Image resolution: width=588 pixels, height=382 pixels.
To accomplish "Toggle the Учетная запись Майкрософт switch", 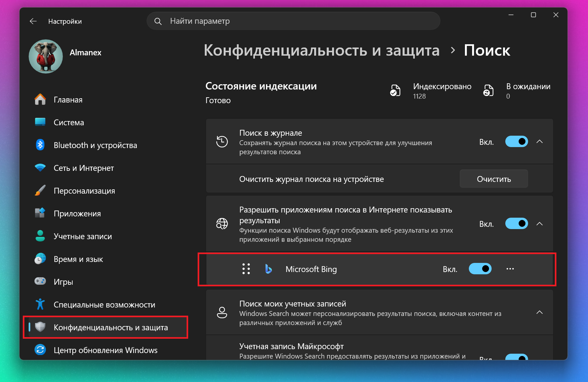I will (517, 357).
